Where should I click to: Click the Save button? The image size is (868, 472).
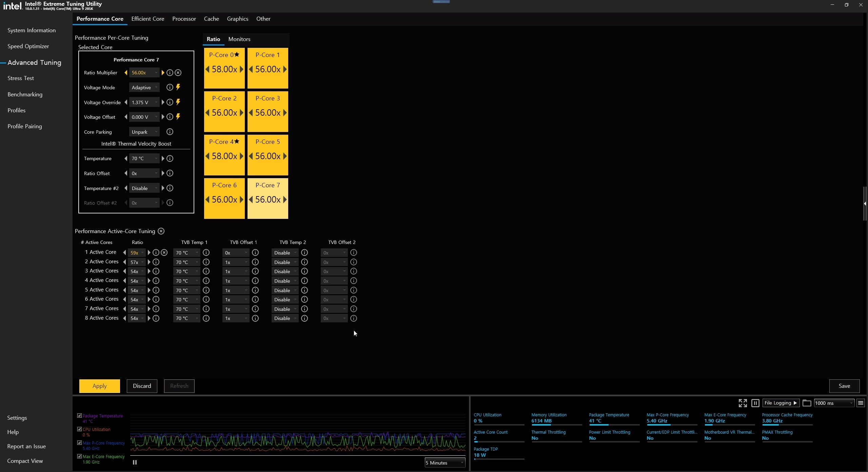point(844,386)
